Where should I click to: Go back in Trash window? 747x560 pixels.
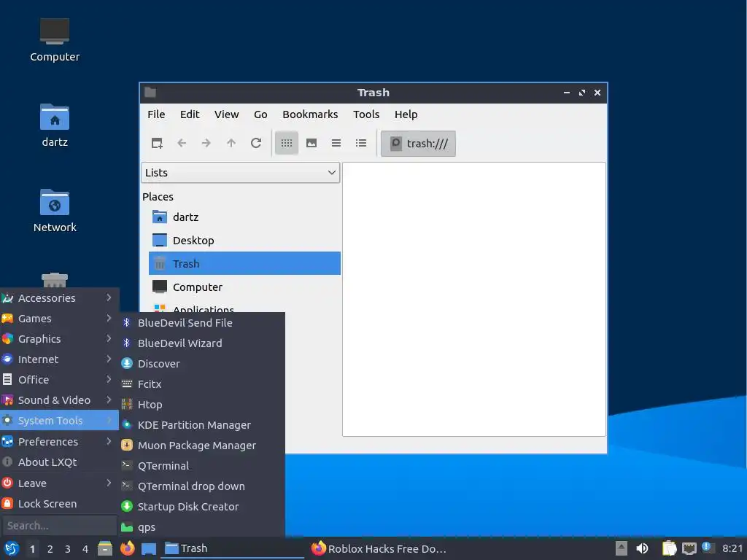(182, 143)
